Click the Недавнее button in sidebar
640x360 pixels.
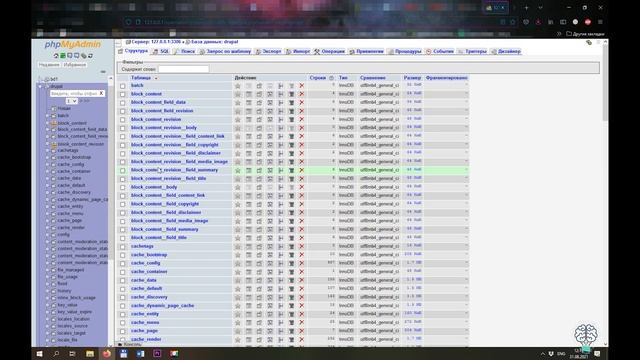pos(49,65)
